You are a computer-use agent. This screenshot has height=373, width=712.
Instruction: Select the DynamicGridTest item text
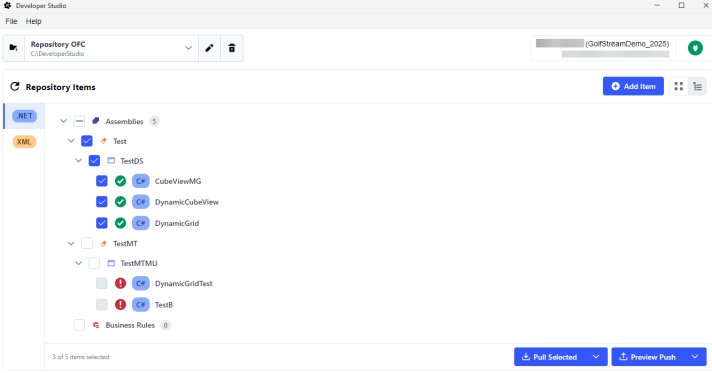pos(183,283)
